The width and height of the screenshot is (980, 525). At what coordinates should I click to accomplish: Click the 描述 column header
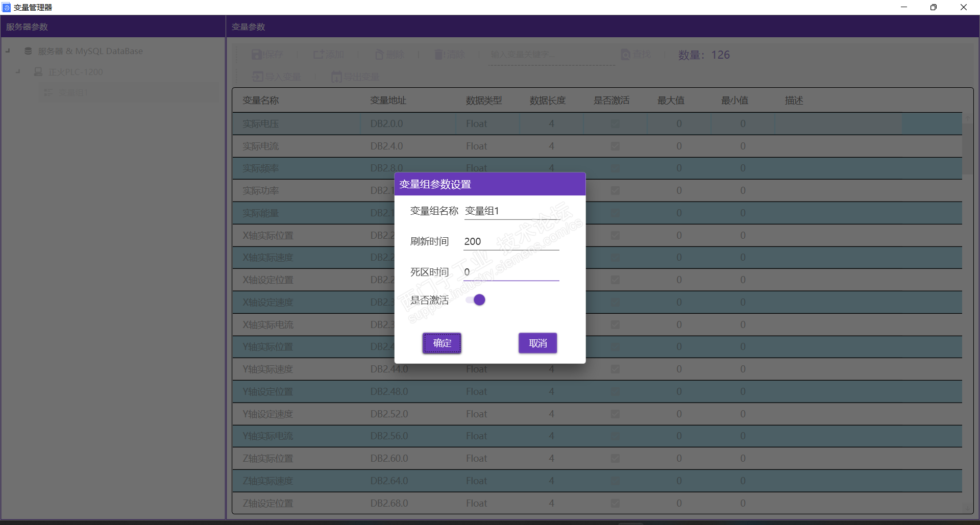(x=794, y=101)
